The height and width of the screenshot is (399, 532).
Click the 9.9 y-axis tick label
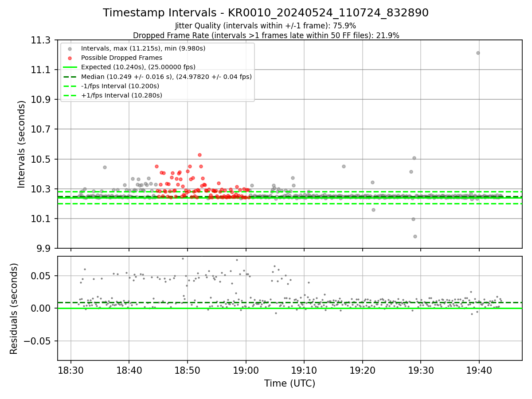coord(44,249)
